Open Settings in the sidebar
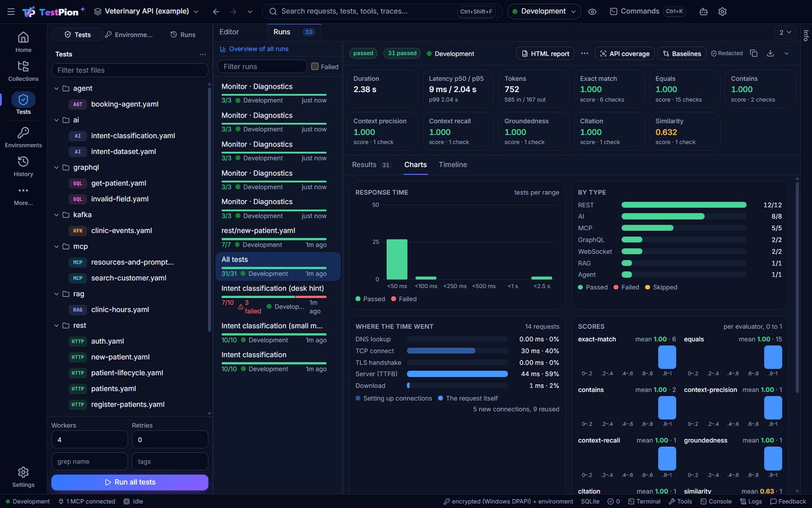The width and height of the screenshot is (812, 508). point(23,477)
